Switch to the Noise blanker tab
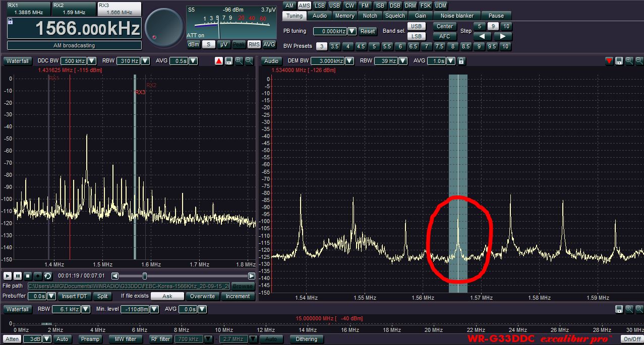This screenshot has height=345, width=644. [x=457, y=16]
